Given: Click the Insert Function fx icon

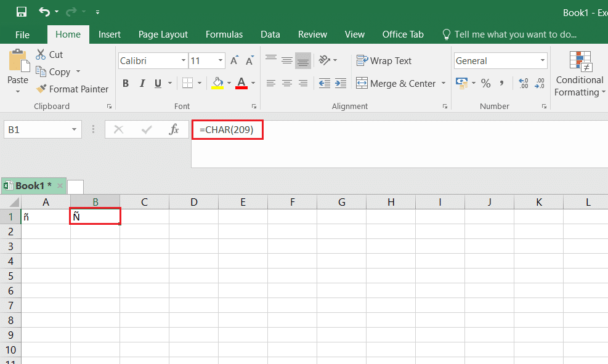Looking at the screenshot, I should [x=174, y=129].
